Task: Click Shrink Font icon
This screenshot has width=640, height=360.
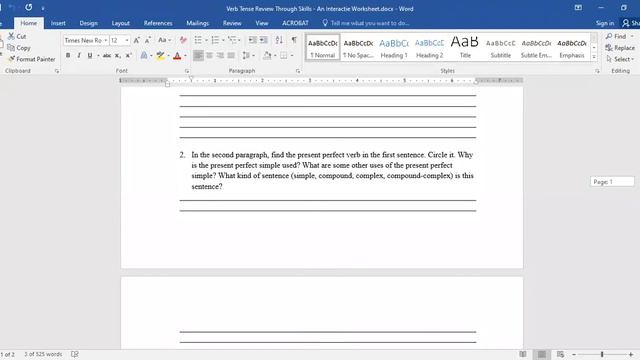Action: pos(148,40)
